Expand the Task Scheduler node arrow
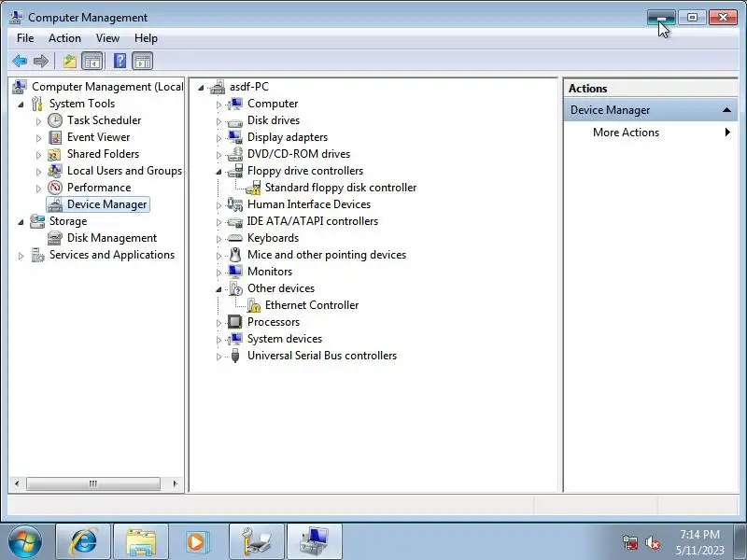Viewport: 747px width, 560px height. pyautogui.click(x=38, y=121)
